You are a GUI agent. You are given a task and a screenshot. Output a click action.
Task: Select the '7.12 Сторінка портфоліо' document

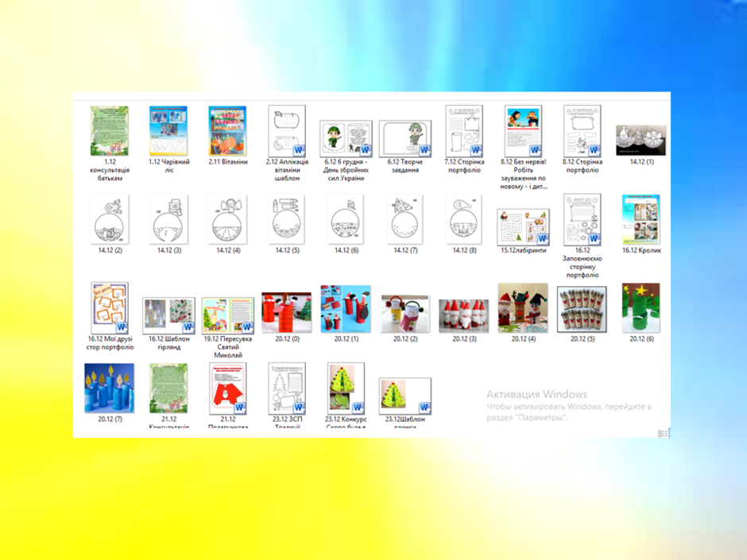464,131
